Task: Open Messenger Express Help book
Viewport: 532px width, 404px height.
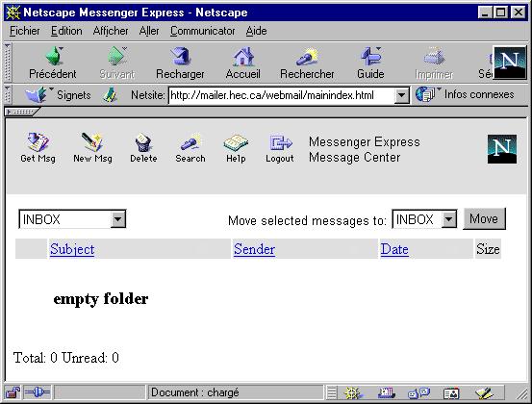Action: [236, 147]
